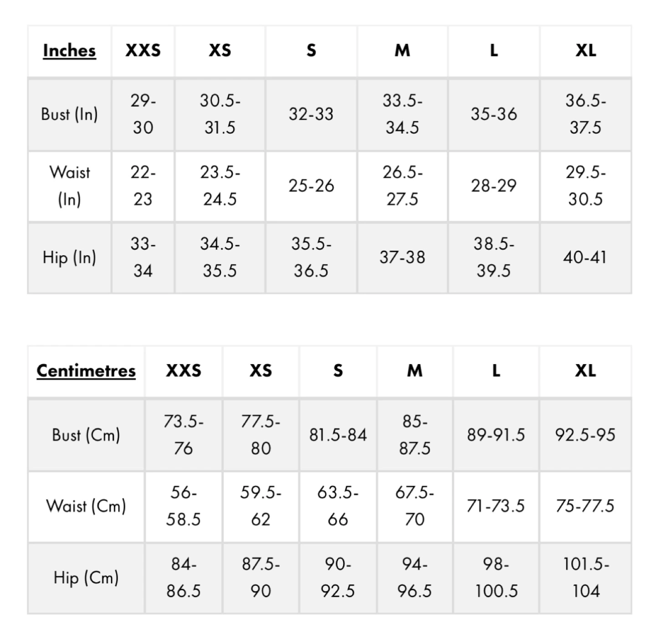Click the Waist (Cm) row label

[x=86, y=506]
